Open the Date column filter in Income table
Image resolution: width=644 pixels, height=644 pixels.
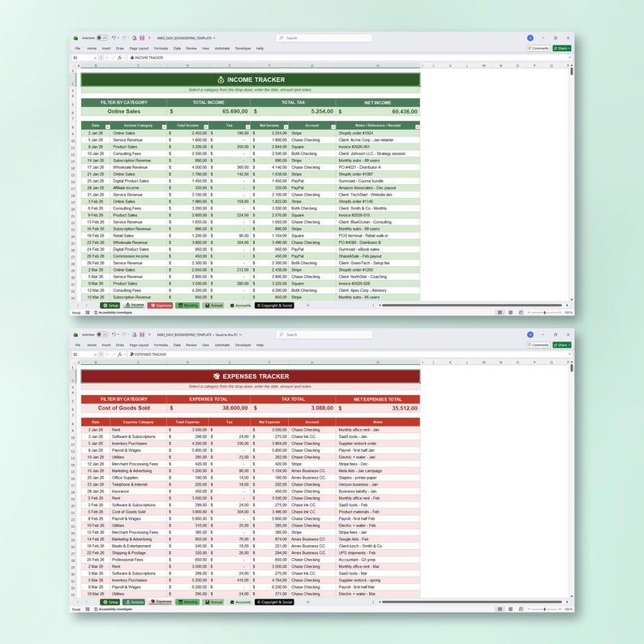108,127
